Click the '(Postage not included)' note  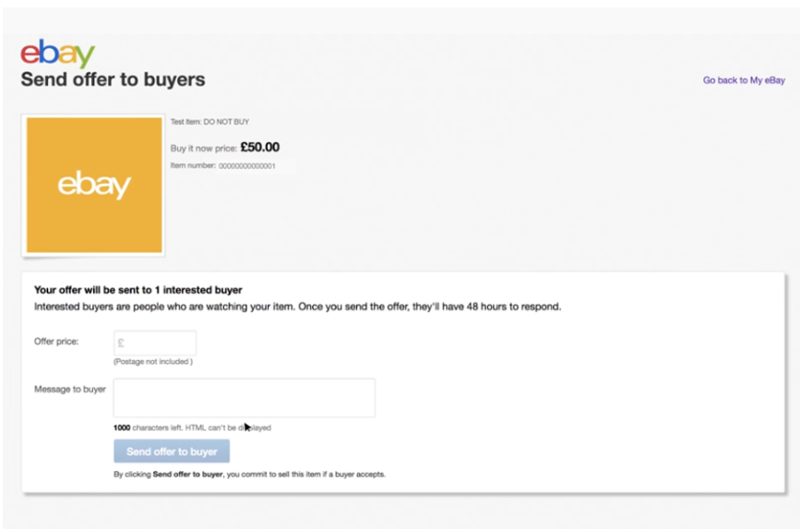(x=153, y=362)
